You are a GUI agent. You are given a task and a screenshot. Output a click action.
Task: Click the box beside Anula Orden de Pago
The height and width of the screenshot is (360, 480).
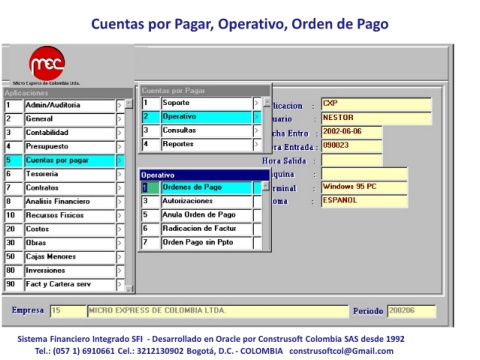[257, 215]
